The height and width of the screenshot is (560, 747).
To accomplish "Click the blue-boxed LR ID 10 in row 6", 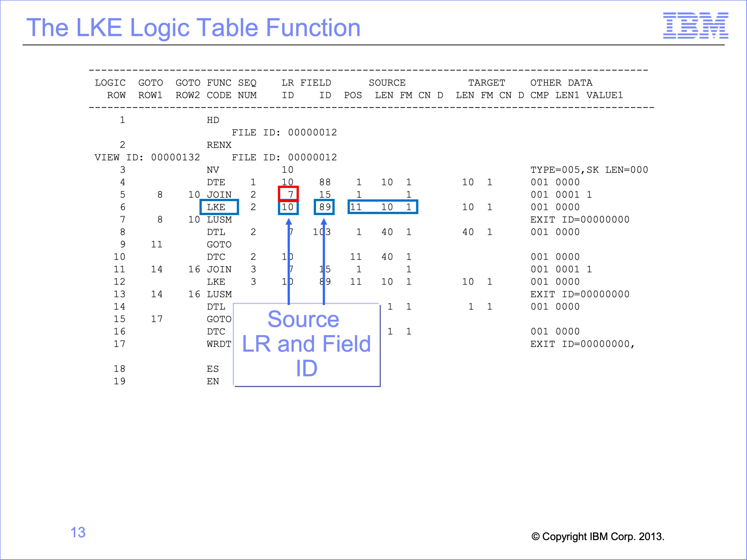I will click(288, 207).
